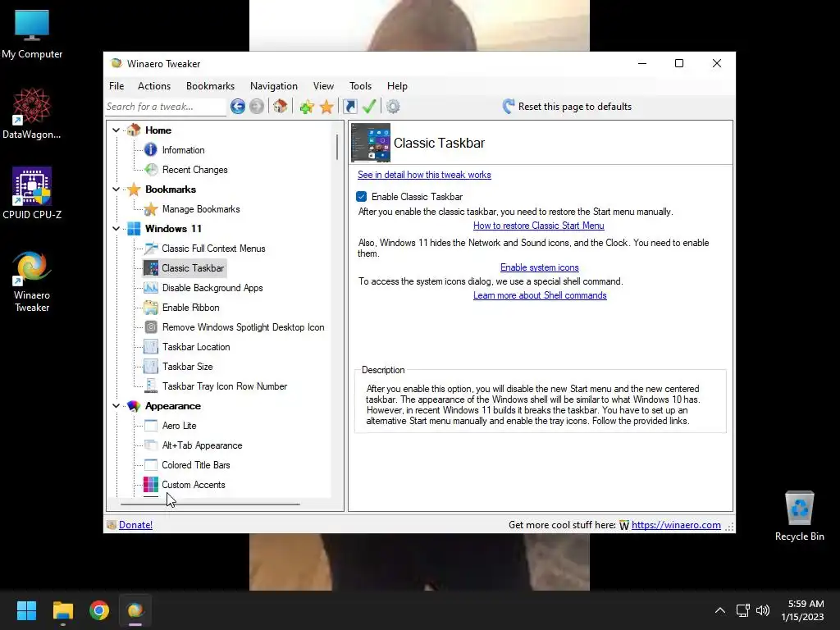Open the Help menu
Image resolution: width=840 pixels, height=630 pixels.
398,85
